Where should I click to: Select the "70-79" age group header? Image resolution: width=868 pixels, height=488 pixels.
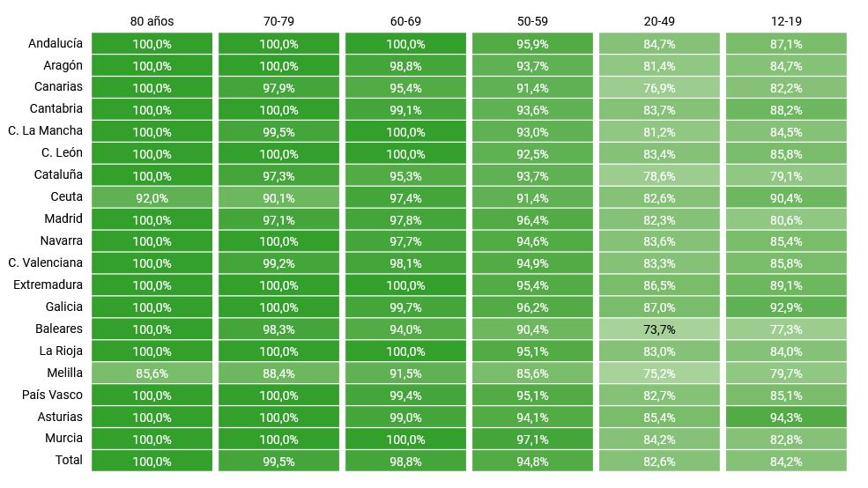(278, 20)
